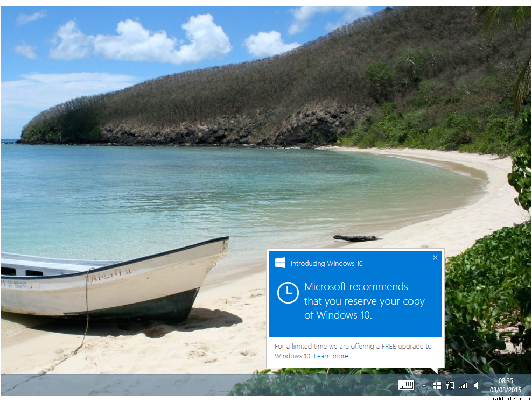The width and height of the screenshot is (532, 402).
Task: Click an empty area of the taskbar
Action: (x=136, y=385)
